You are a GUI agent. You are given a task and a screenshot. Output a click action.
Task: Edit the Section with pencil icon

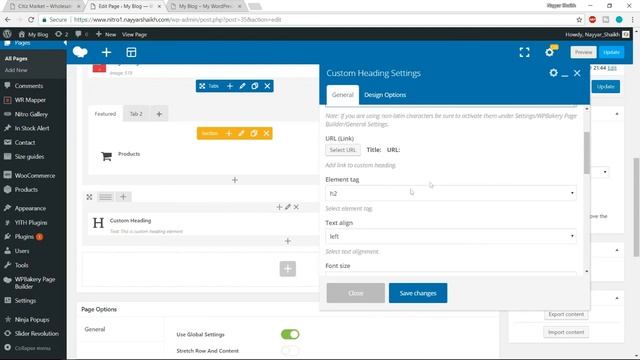241,133
